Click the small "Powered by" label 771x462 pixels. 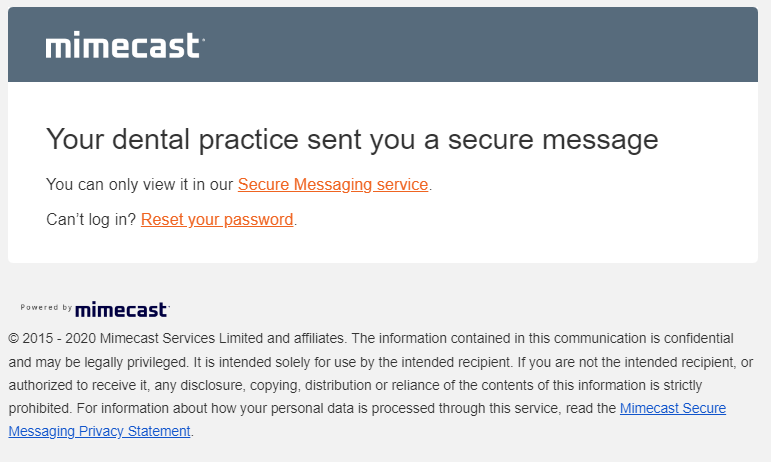tap(46, 308)
